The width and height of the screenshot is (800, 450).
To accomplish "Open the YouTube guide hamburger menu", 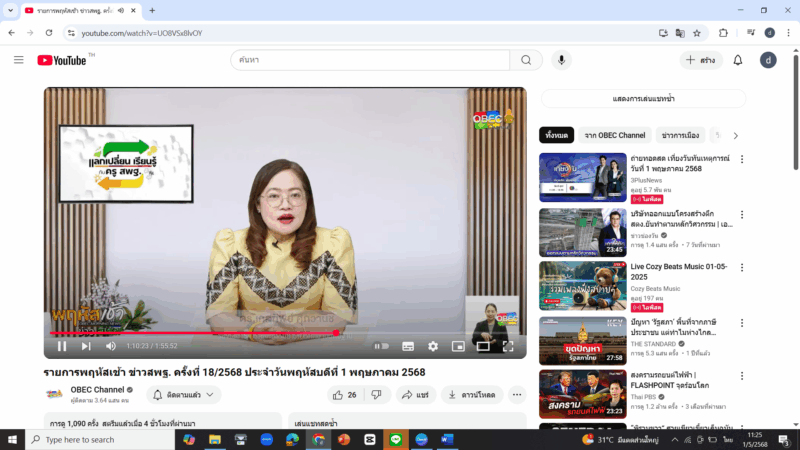I will coord(18,60).
